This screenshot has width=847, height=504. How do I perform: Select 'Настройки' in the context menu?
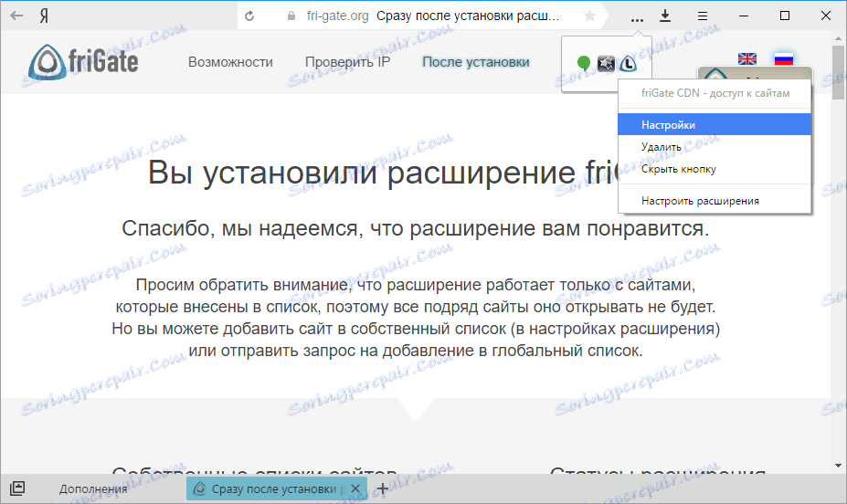tap(715, 125)
